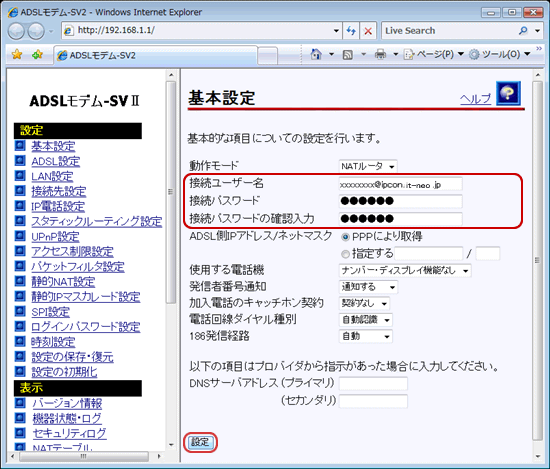
Task: Click DNS セカンダリ address field
Action: [373, 401]
